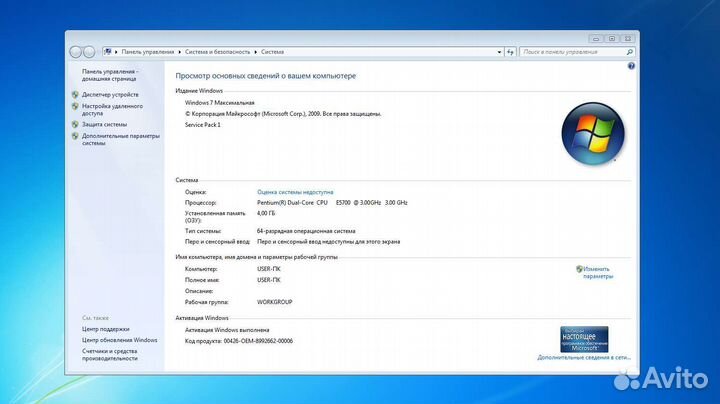
Task: Click the Back navigation arrow button
Action: 76,52
